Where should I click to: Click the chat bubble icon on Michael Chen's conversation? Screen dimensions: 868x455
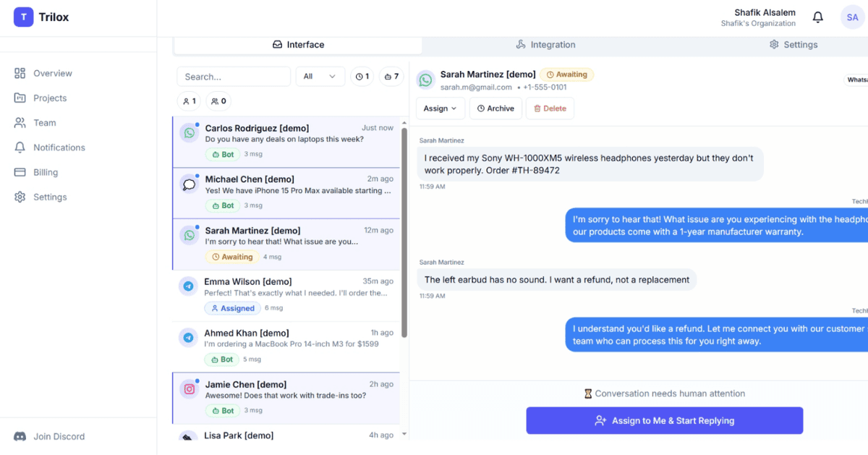pyautogui.click(x=189, y=184)
